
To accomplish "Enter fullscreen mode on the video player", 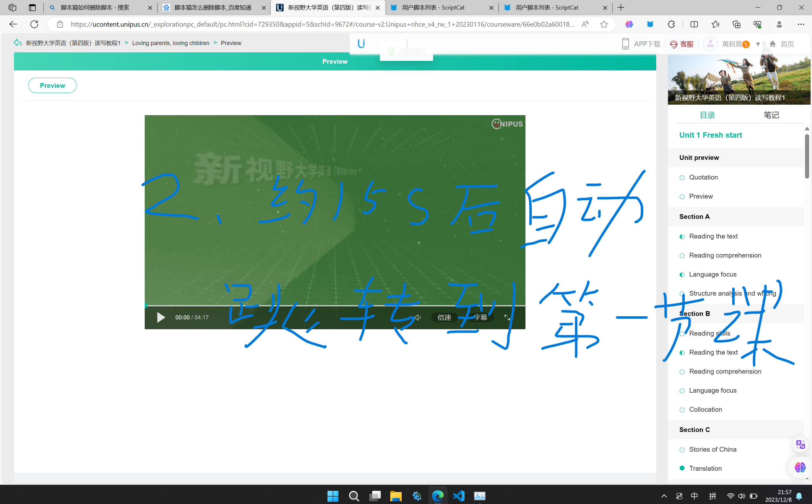I will (506, 317).
